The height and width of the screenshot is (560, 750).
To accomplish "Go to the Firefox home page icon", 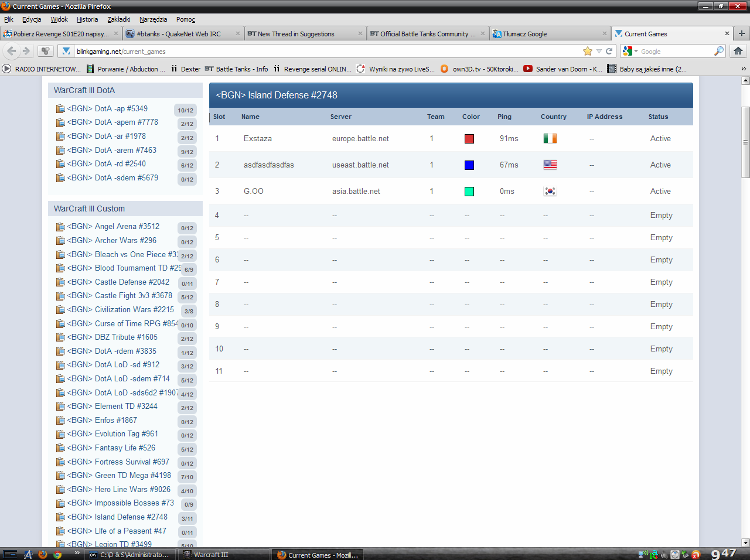I will pos(738,51).
